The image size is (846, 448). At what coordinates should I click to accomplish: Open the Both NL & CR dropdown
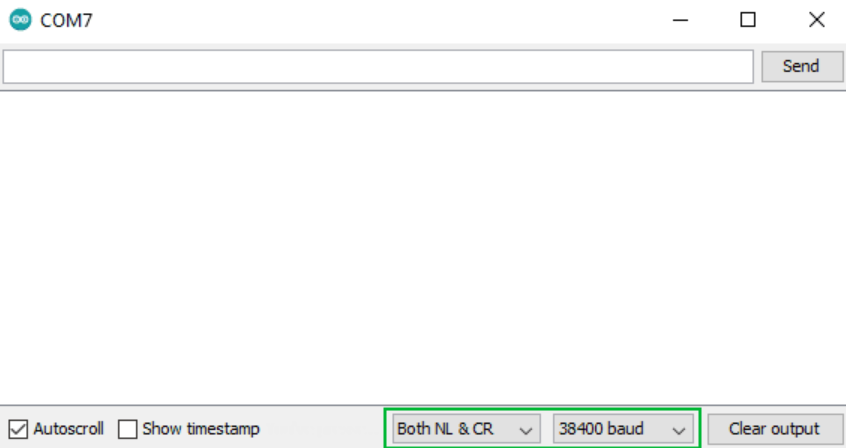[466, 429]
